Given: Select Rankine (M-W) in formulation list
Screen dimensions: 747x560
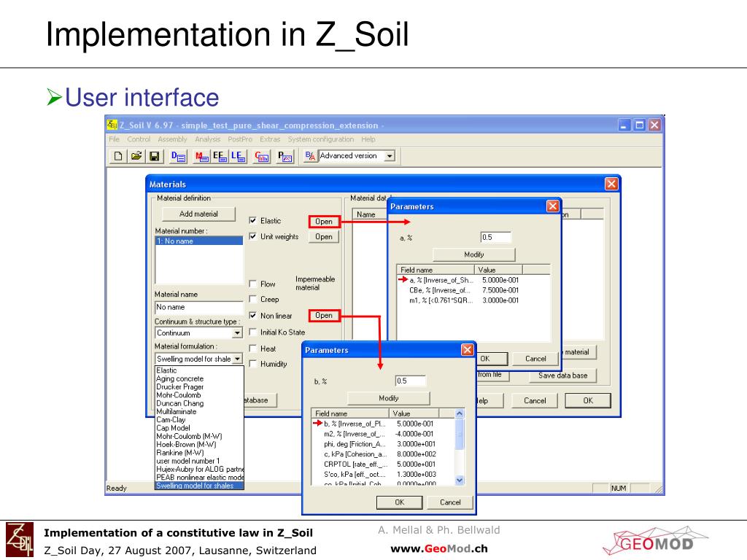Looking at the screenshot, I should (199, 453).
